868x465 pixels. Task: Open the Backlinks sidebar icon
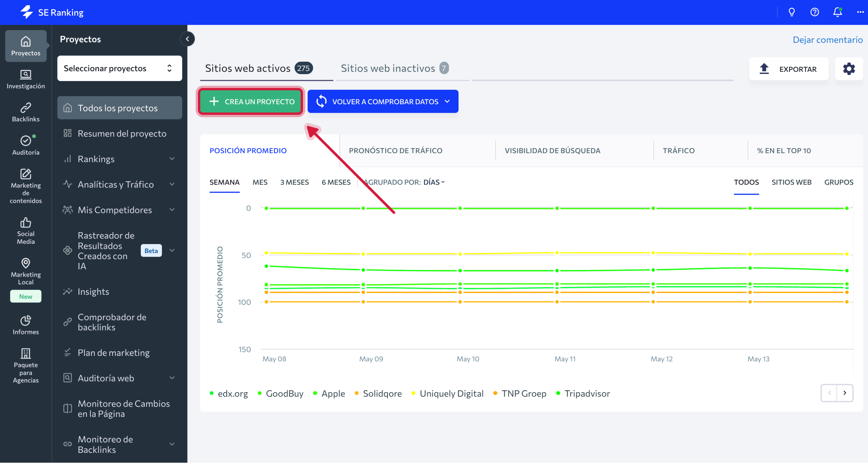tap(26, 112)
